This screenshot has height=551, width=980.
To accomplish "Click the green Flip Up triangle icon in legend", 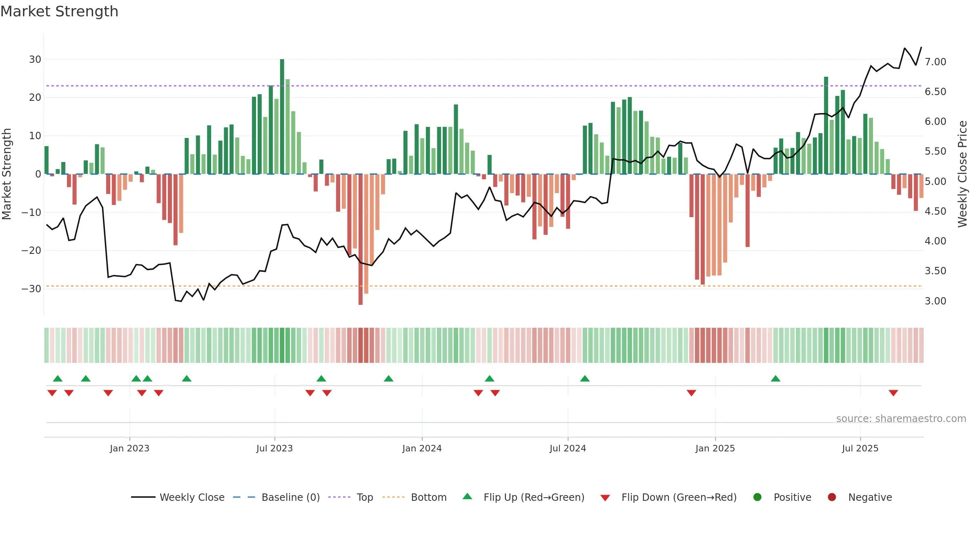I will click(x=468, y=496).
